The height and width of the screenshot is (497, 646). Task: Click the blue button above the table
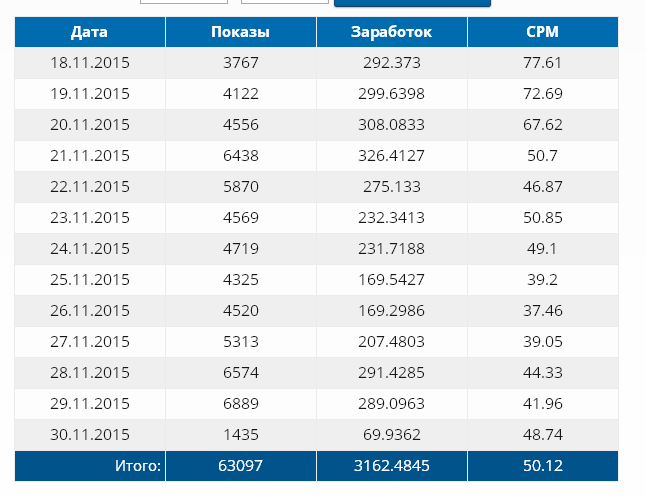tap(412, 3)
